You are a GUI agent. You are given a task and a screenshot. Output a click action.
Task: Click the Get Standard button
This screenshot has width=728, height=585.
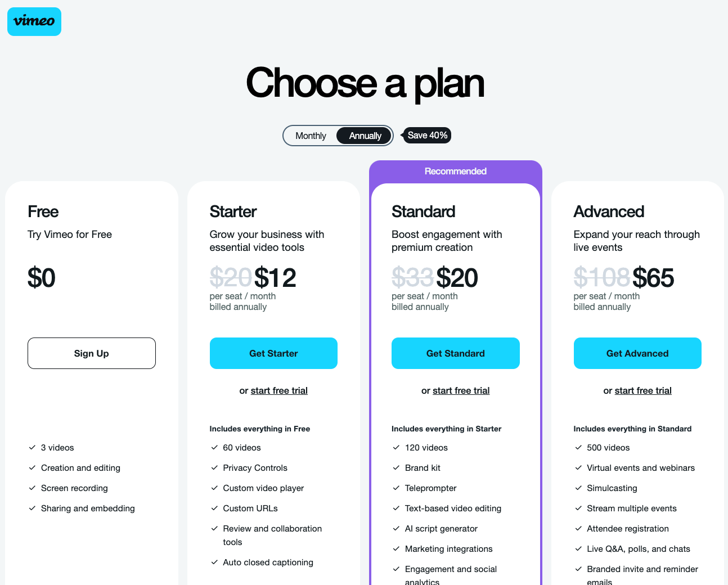(455, 353)
